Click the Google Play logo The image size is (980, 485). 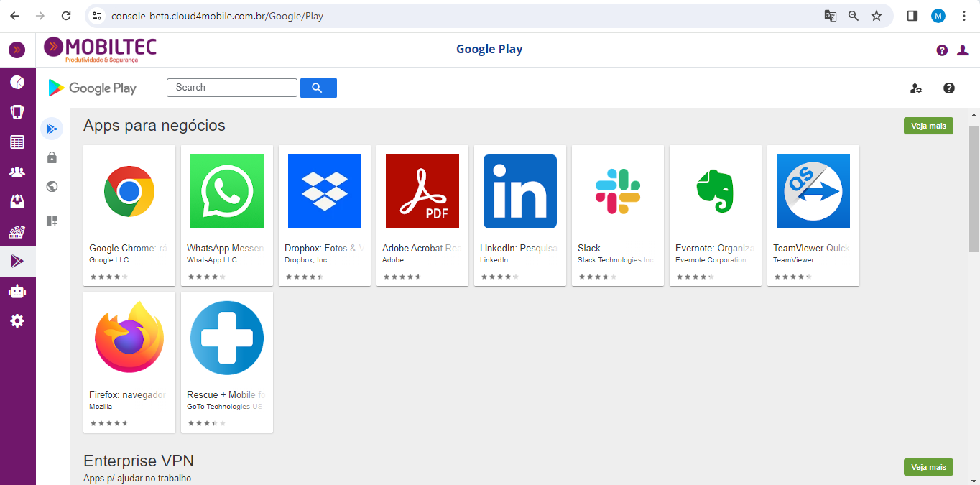click(92, 88)
